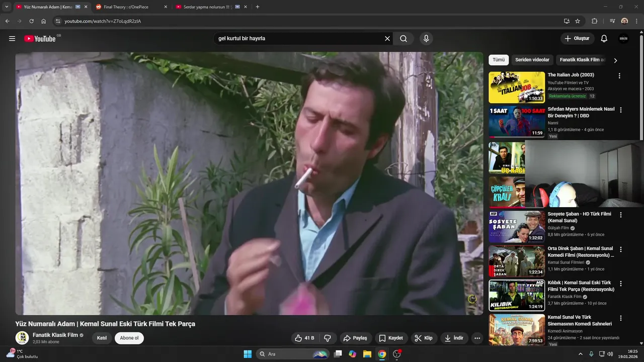This screenshot has width=644, height=362.
Task: Go to browser home page
Action: coord(44,21)
